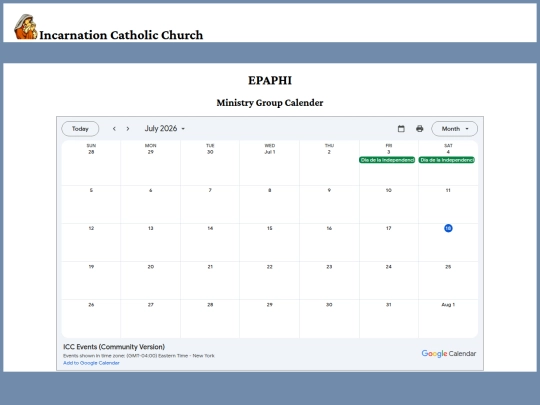Click the Incarnation Catholic Church logo image
Viewport: 540px width, 405px height.
click(x=25, y=27)
